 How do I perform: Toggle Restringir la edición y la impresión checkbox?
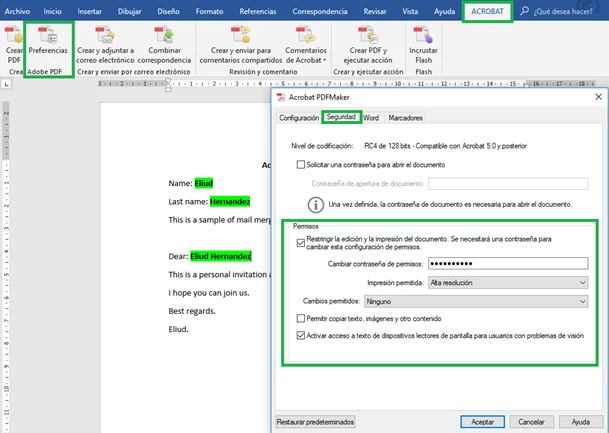tap(301, 243)
